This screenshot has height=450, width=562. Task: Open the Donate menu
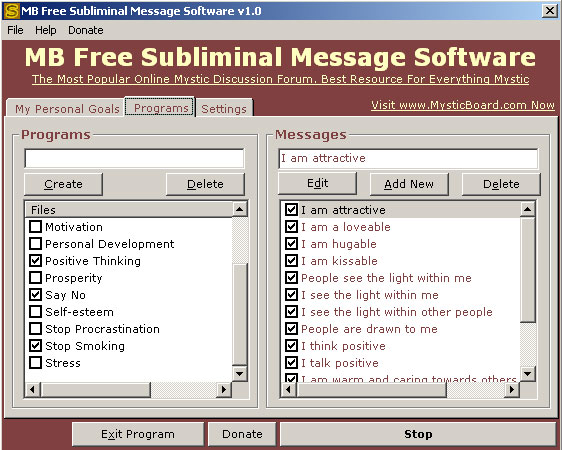pos(86,30)
